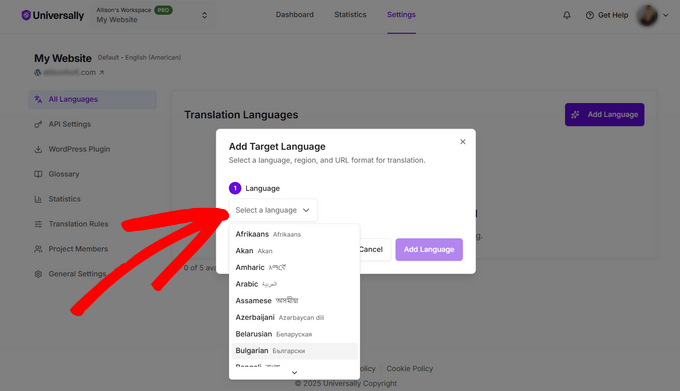
Task: Click the Get Help link
Action: (613, 15)
